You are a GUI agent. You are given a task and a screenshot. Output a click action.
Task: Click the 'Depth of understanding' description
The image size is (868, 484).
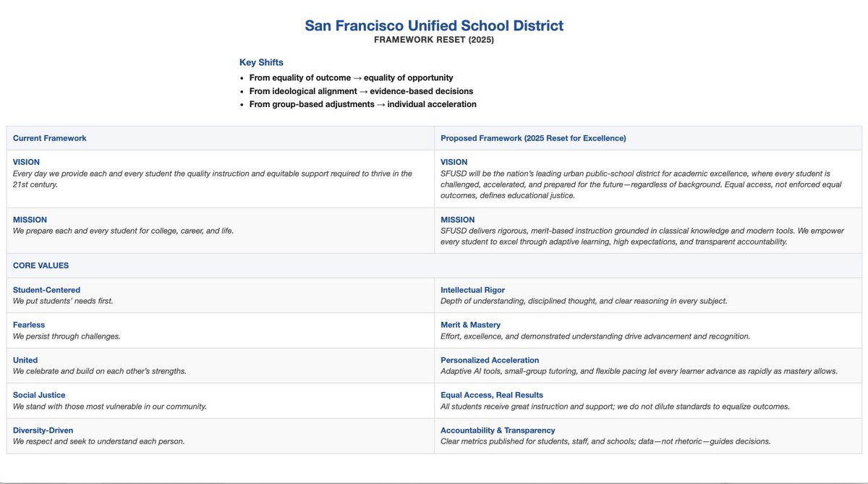pos(584,301)
